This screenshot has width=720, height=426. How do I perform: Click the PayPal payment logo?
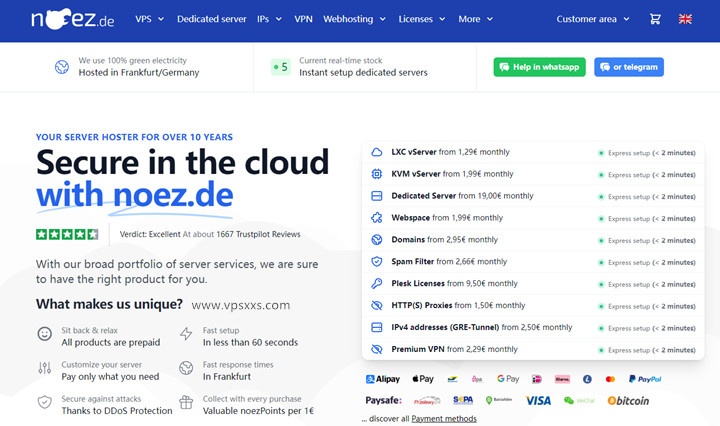(x=645, y=379)
